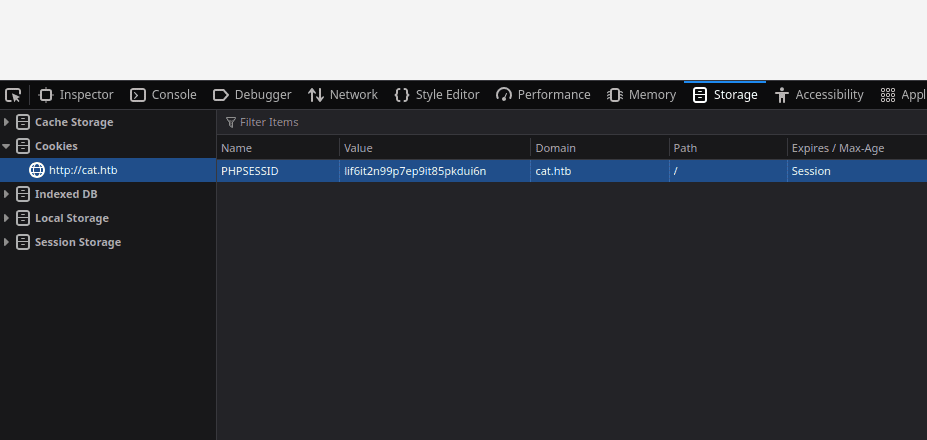
Task: Open the Inspector tab
Action: (76, 95)
